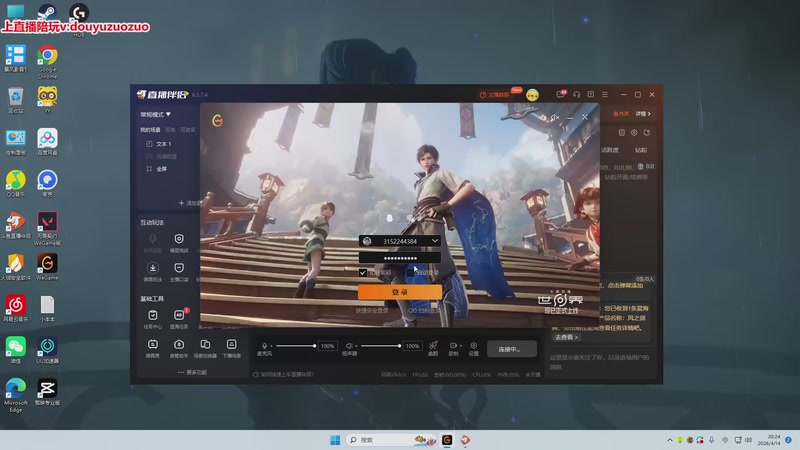Click the 下播电影 tool icon
The width and height of the screenshot is (800, 450).
point(231,346)
